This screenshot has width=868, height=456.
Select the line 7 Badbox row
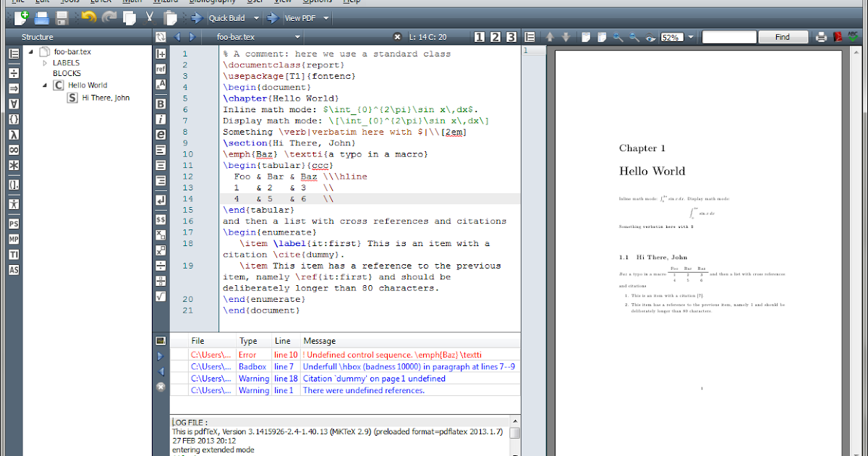click(345, 366)
